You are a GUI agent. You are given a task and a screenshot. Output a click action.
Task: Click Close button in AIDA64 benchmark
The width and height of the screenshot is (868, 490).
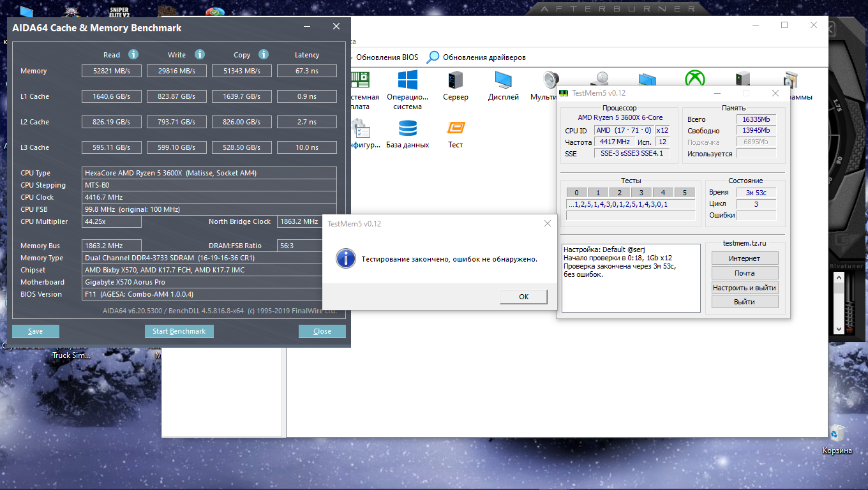coord(322,331)
